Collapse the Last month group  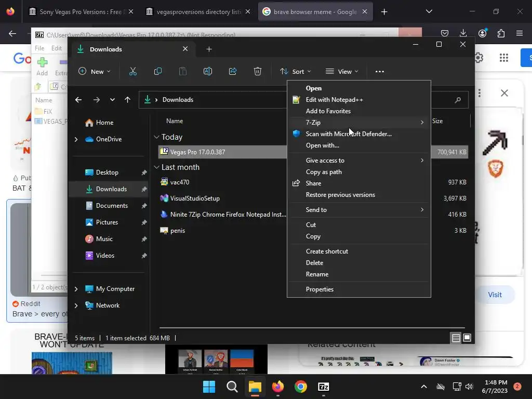156,167
